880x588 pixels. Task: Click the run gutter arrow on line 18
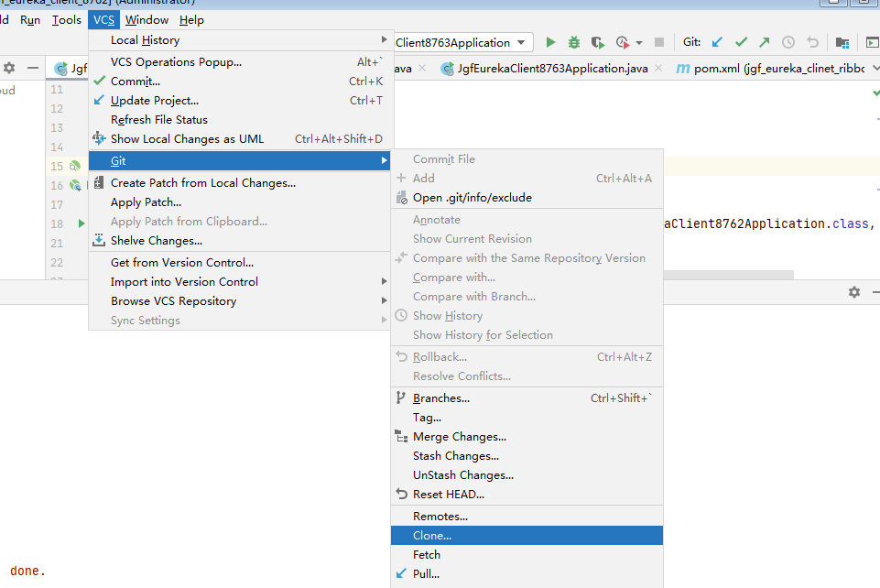(81, 223)
